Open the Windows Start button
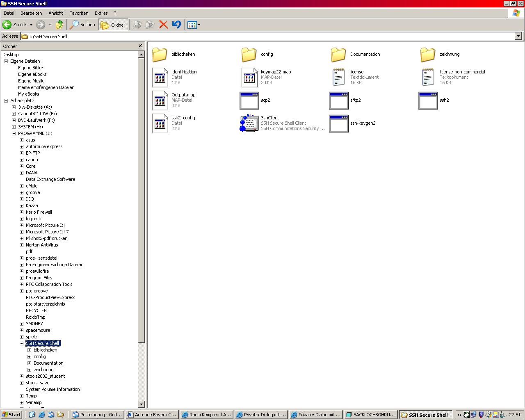Viewport: 525px width, 420px height. [x=11, y=415]
